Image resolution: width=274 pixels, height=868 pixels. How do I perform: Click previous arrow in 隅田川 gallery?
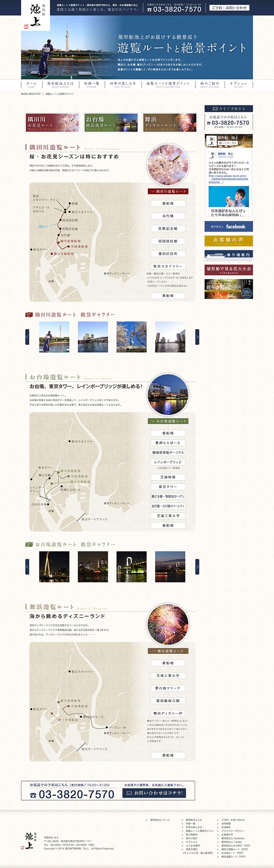pos(27,337)
